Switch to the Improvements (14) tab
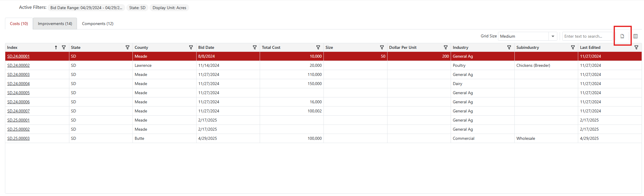The height and width of the screenshot is (196, 644). tap(55, 24)
